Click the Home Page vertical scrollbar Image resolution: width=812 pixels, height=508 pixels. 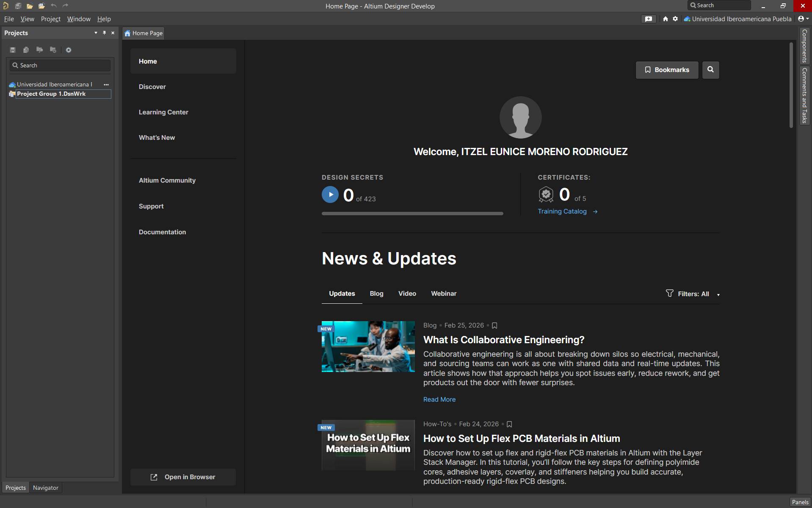click(791, 85)
